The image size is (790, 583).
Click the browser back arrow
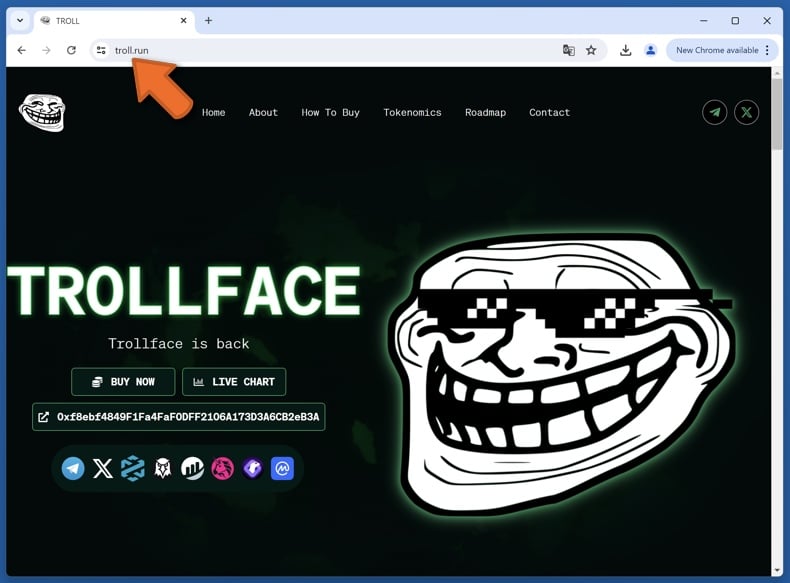pyautogui.click(x=21, y=50)
